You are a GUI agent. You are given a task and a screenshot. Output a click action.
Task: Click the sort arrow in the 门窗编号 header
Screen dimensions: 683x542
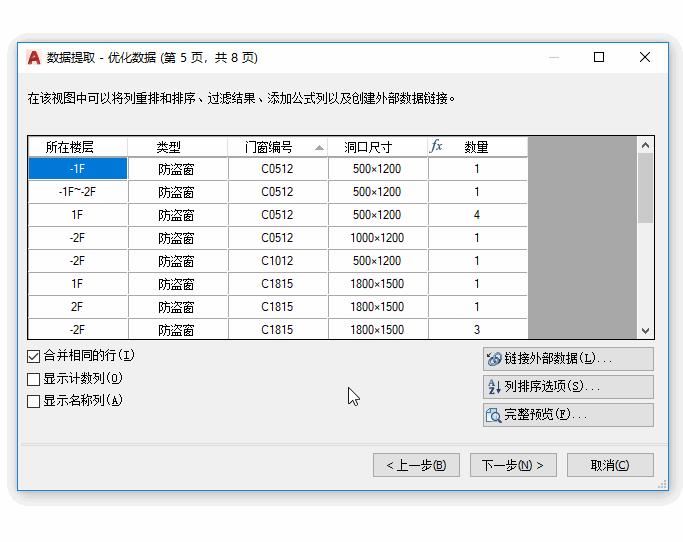coord(319,148)
